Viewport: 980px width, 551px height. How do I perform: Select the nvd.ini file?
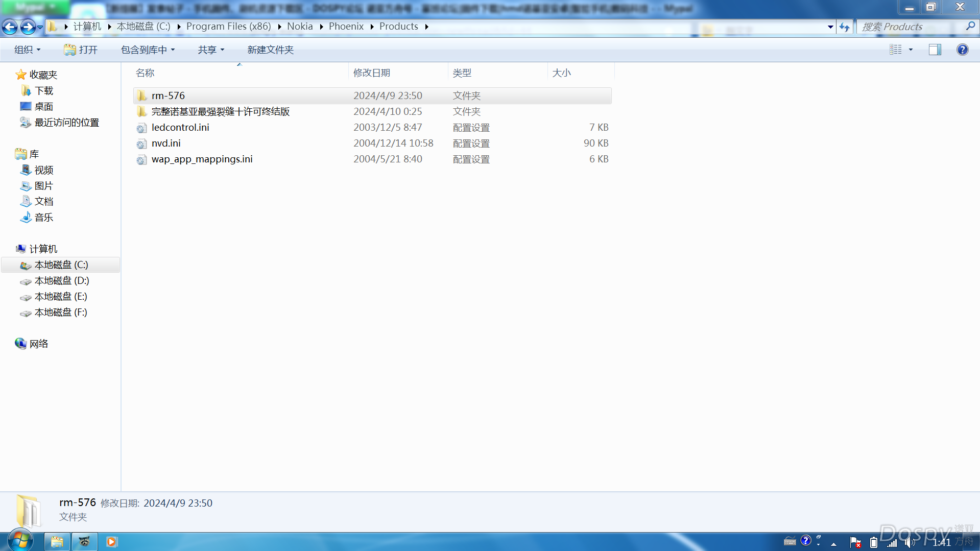[166, 143]
